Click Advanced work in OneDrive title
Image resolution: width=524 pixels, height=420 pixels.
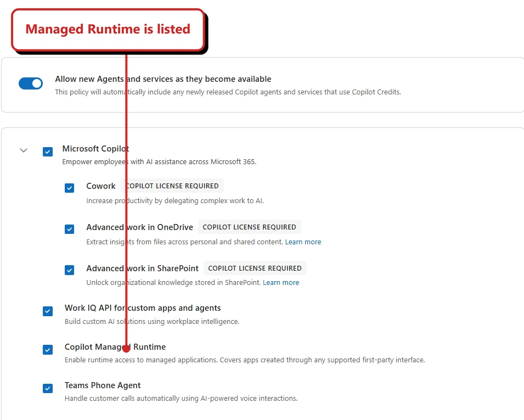140,227
